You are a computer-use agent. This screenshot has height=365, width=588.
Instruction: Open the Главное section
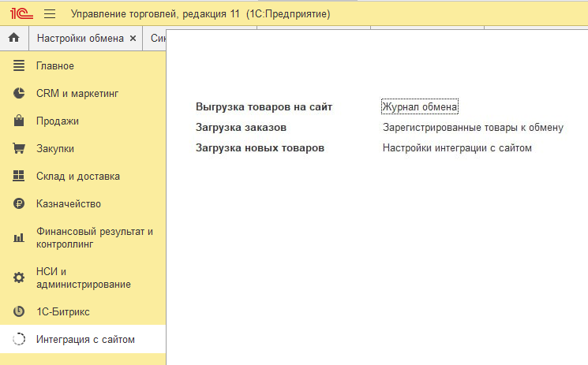coord(55,66)
